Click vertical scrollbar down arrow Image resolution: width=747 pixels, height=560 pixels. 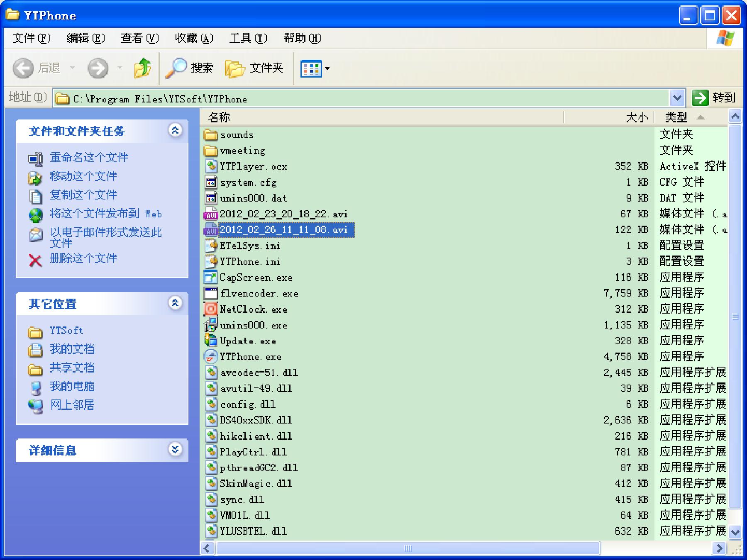point(735,532)
